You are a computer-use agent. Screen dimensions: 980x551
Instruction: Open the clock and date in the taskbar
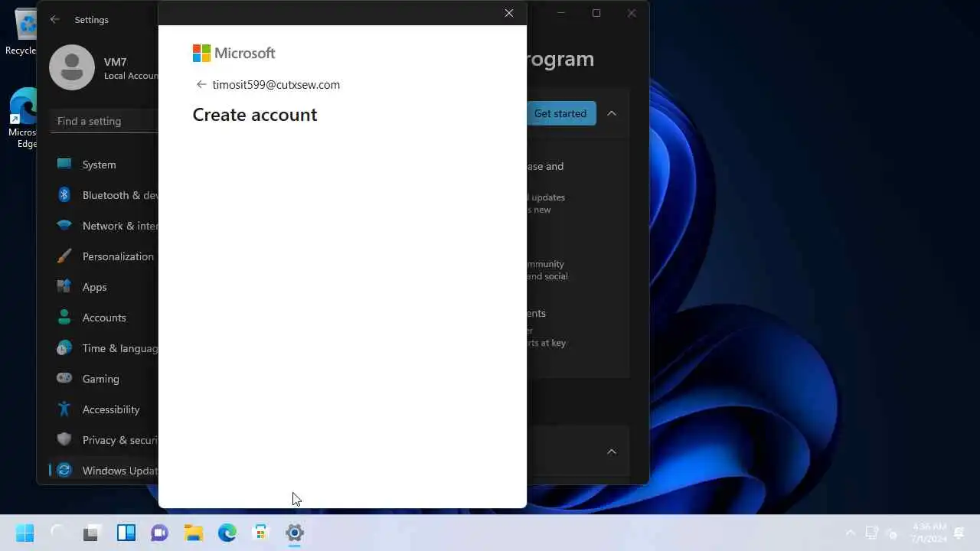929,533
